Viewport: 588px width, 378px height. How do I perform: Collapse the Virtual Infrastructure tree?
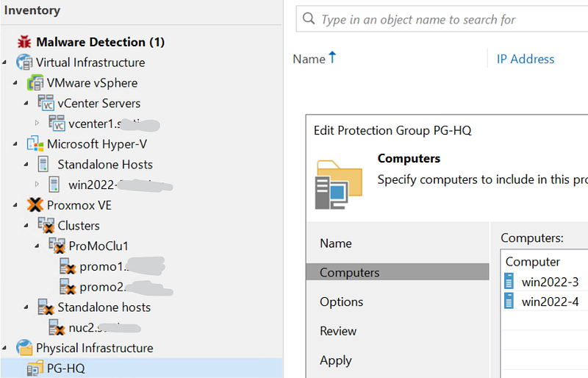5,63
